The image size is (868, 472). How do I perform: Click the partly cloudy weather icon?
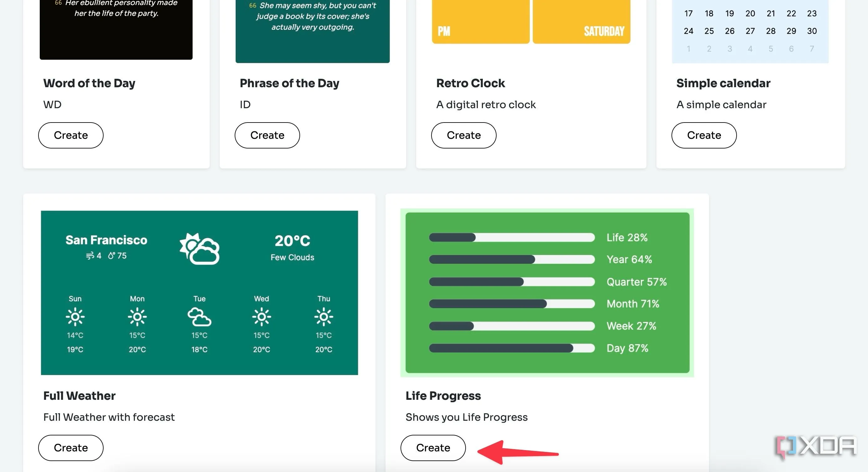coord(200,249)
